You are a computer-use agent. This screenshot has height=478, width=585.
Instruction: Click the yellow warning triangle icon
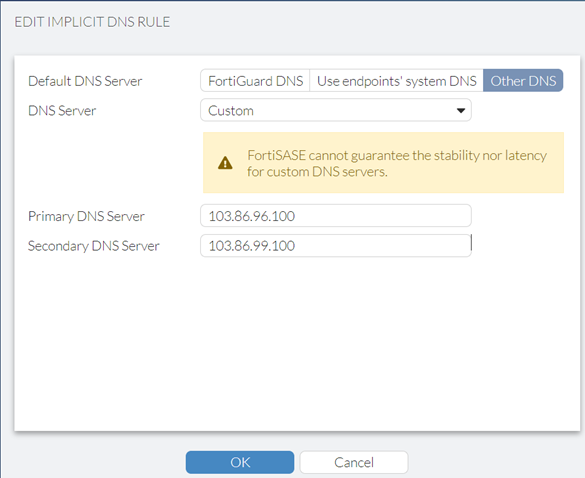click(225, 163)
